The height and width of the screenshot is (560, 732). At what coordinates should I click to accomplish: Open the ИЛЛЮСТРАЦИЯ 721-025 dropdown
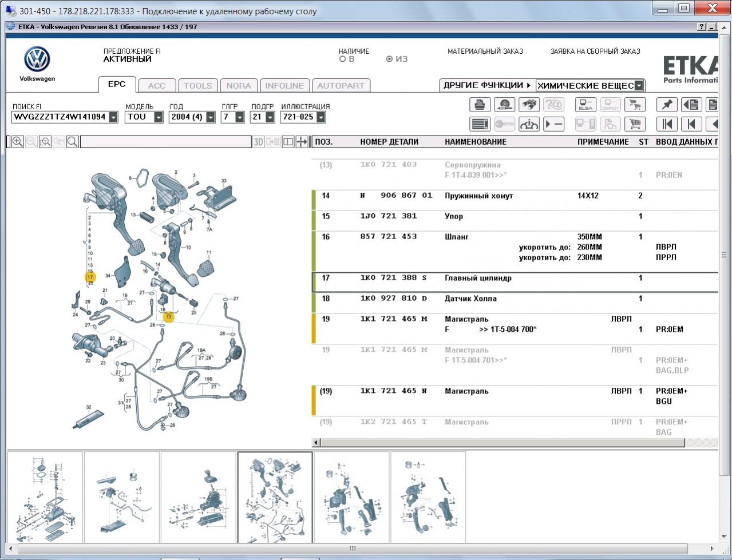coord(321,117)
